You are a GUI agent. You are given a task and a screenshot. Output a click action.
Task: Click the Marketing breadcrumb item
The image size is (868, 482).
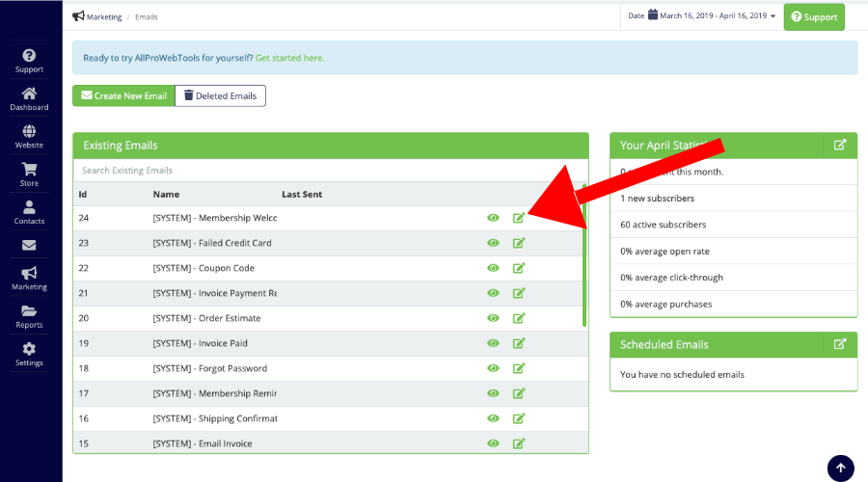pyautogui.click(x=104, y=17)
